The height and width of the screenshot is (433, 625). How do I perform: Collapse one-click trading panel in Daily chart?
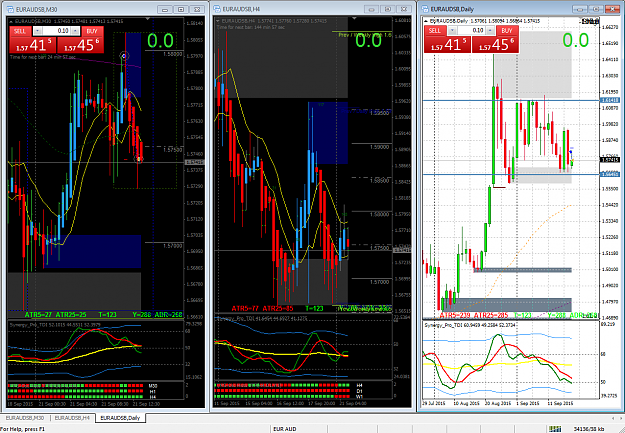click(x=426, y=21)
